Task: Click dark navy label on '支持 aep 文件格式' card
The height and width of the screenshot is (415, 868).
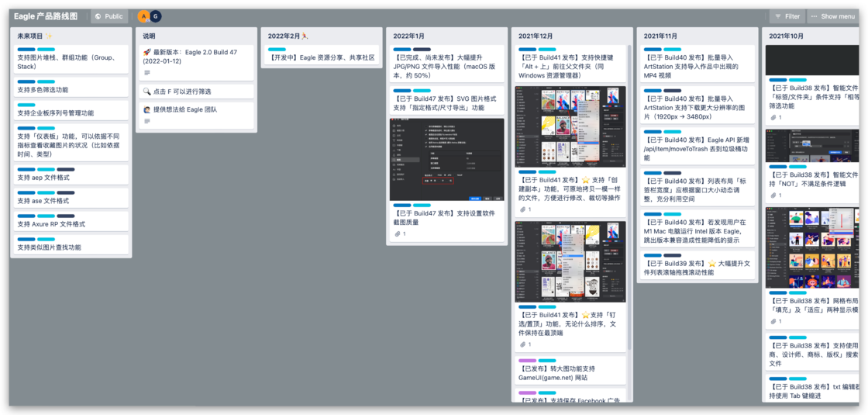Action: [x=66, y=170]
